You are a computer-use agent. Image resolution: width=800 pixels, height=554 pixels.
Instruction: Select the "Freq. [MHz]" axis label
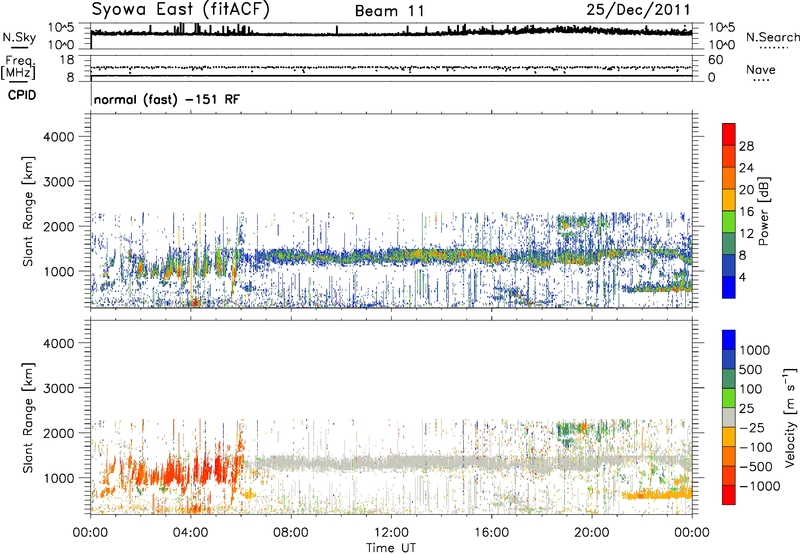click(18, 68)
